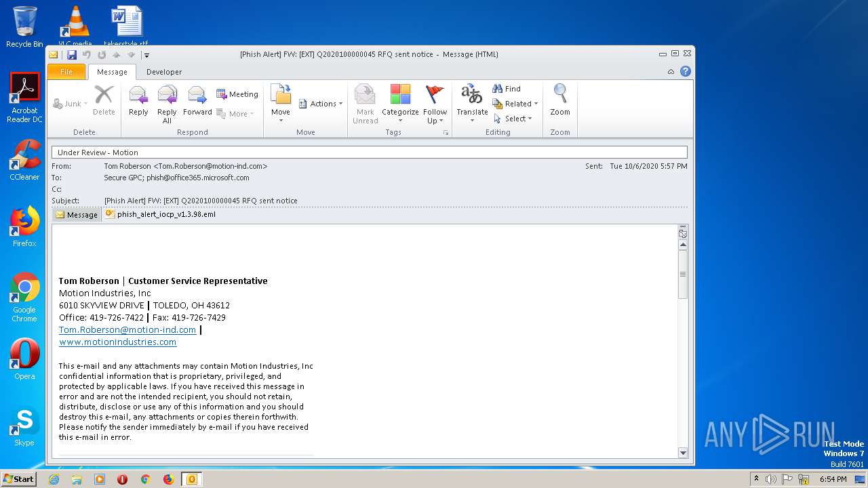Reply with a Meeting
Screen dimensions: 868x488
pos(237,94)
